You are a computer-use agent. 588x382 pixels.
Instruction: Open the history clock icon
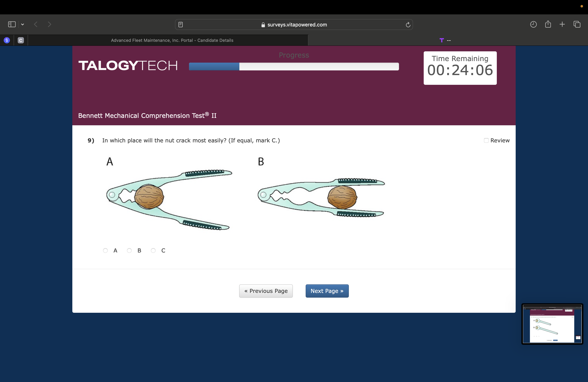[533, 24]
